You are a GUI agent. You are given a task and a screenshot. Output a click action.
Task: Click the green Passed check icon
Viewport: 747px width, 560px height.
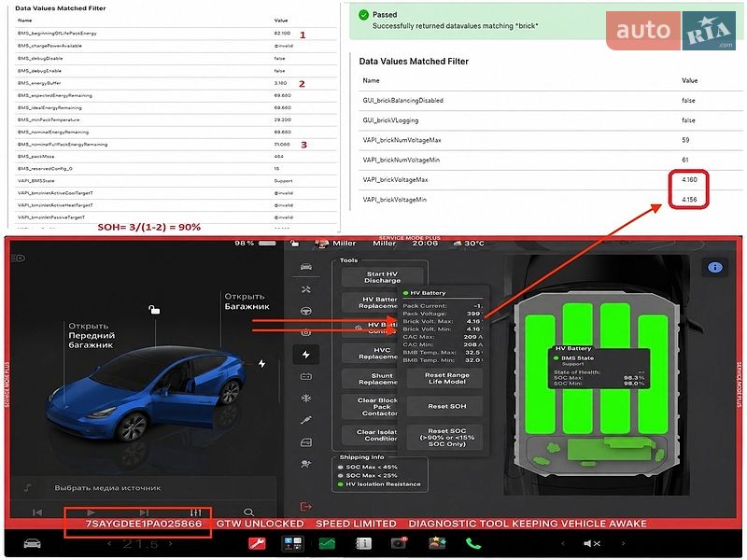pyautogui.click(x=363, y=15)
